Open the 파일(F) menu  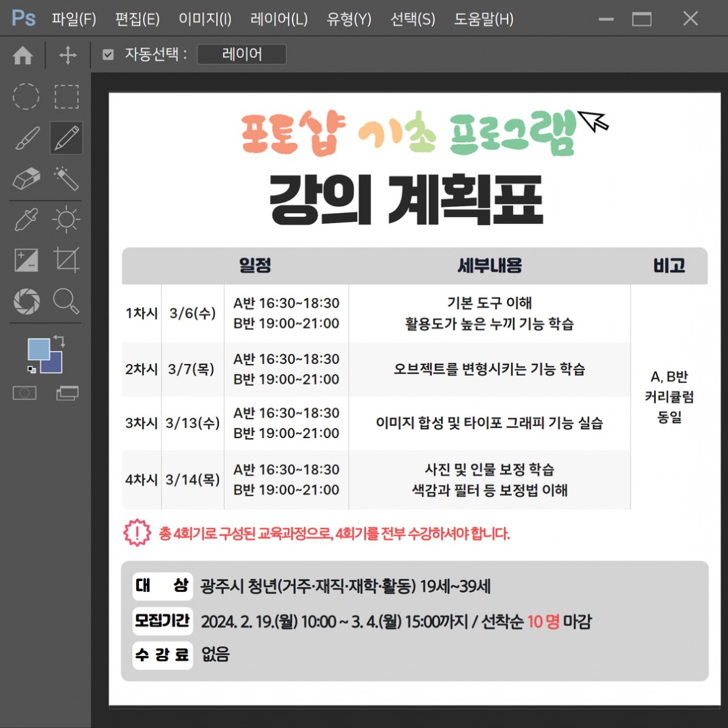[74, 19]
